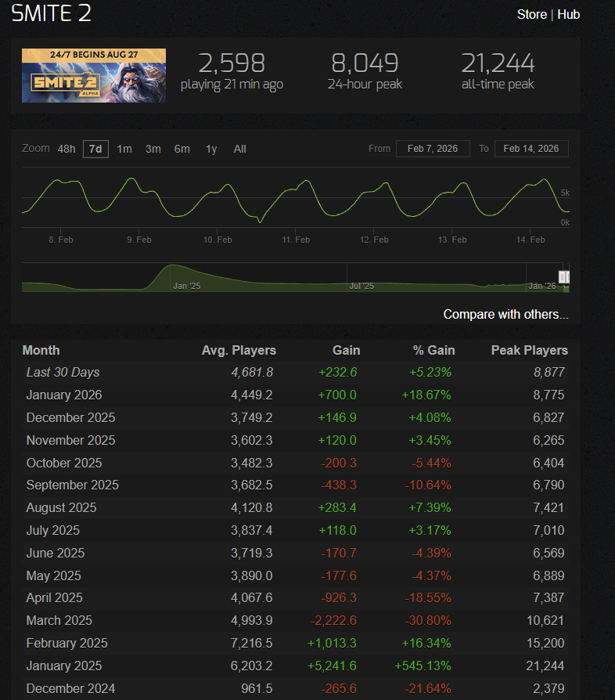Click the 14. Feb axis label

tap(530, 240)
